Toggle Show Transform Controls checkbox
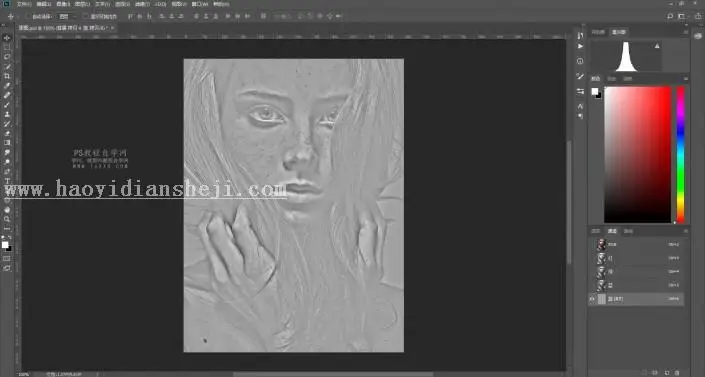This screenshot has width=705, height=377. (86, 17)
